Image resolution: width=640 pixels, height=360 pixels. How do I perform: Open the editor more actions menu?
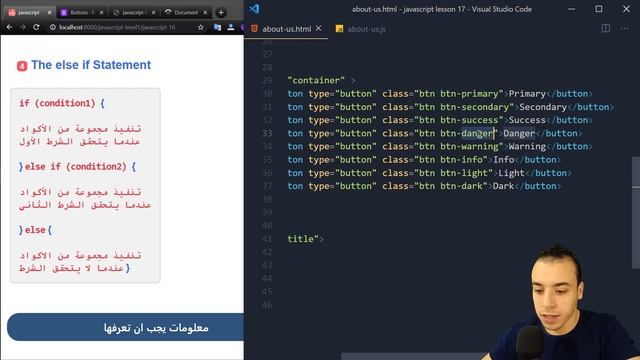(625, 29)
